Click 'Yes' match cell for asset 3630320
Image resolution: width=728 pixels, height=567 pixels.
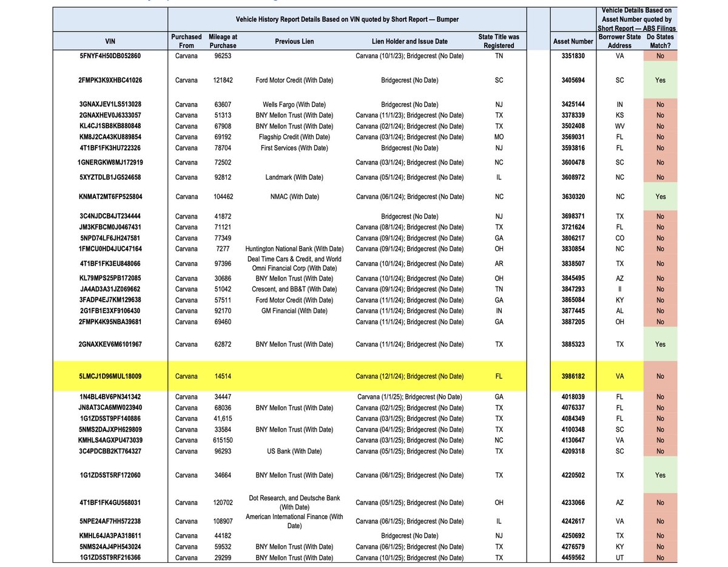click(661, 197)
